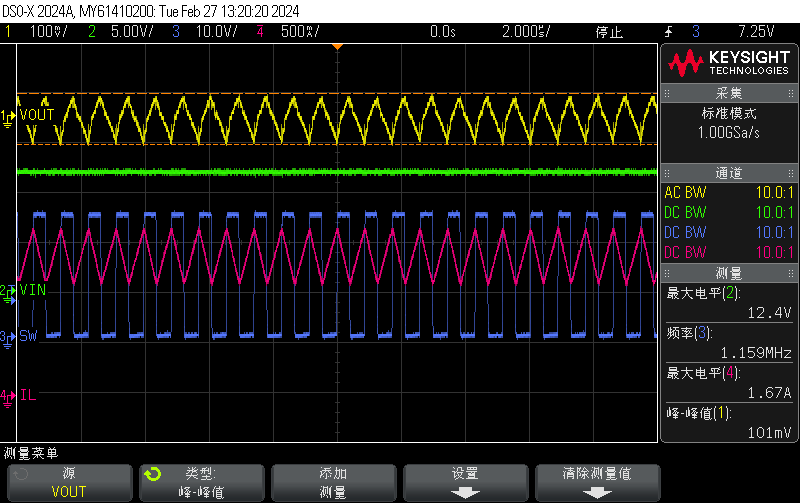The width and height of the screenshot is (800, 503).
Task: Click the magenta channel 4 ground marker
Action: coord(7,398)
